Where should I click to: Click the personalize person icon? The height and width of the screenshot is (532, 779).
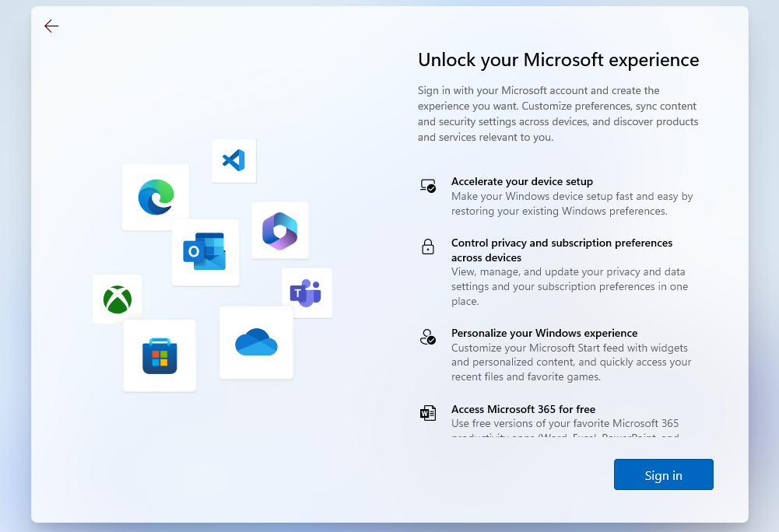coord(428,337)
